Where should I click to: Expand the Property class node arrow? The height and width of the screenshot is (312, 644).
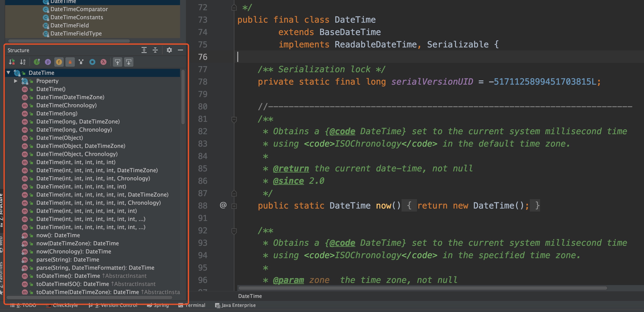[x=15, y=81]
